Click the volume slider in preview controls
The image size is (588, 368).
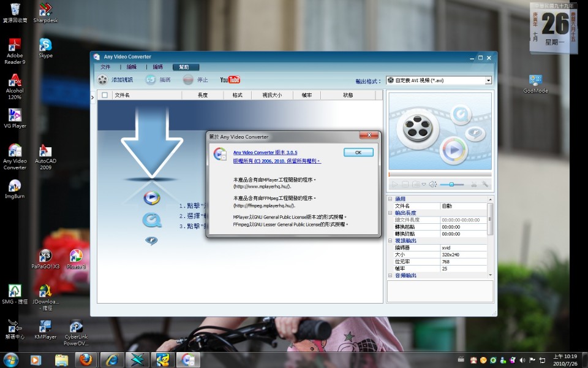[x=452, y=184]
